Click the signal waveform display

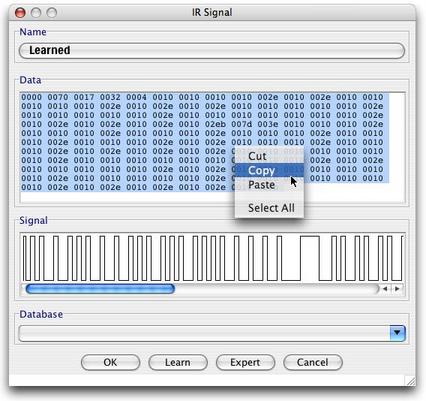click(x=213, y=258)
